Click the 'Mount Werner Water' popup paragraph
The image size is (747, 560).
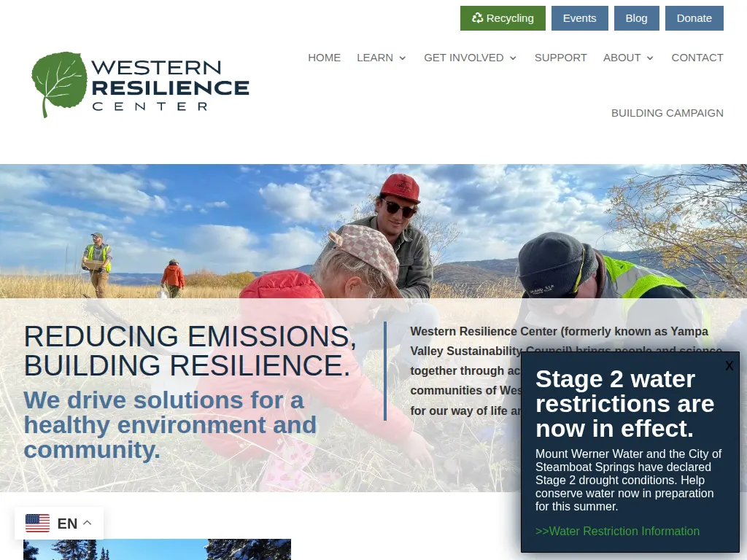pyautogui.click(x=628, y=480)
